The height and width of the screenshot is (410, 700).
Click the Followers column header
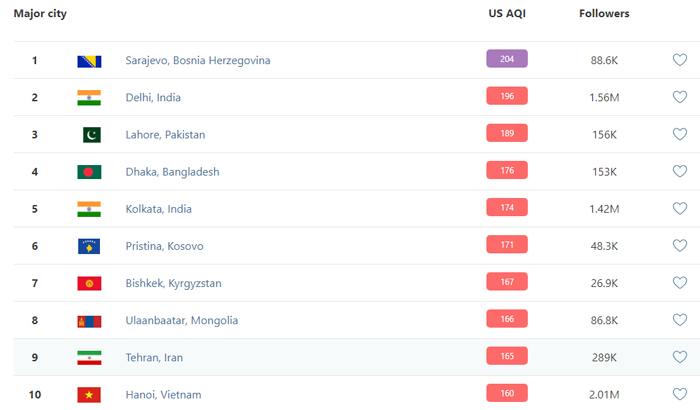tap(604, 14)
